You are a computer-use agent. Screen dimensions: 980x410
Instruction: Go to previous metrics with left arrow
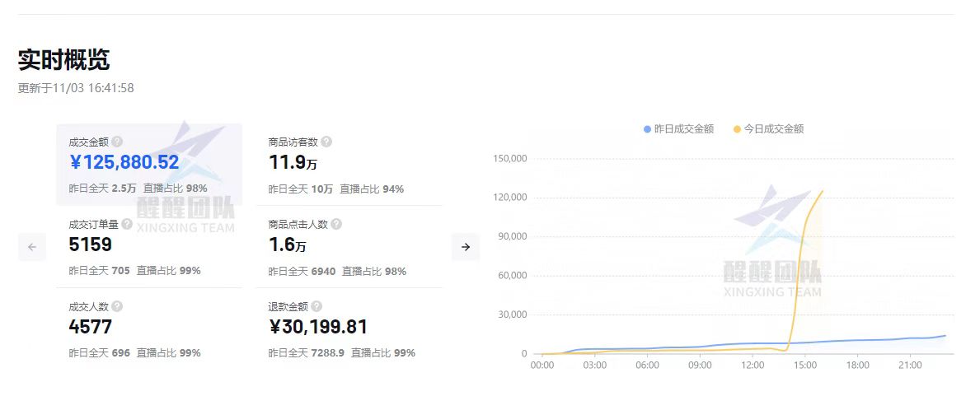coord(32,247)
